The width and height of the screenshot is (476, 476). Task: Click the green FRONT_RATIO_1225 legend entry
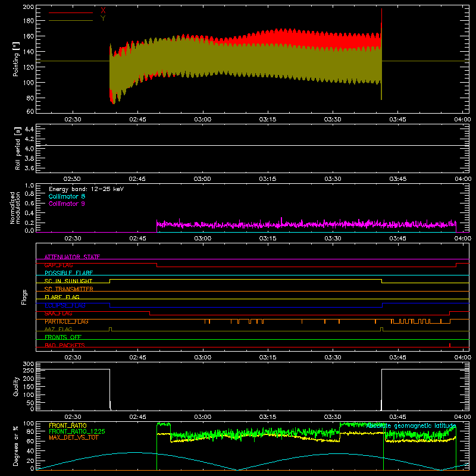[77, 431]
